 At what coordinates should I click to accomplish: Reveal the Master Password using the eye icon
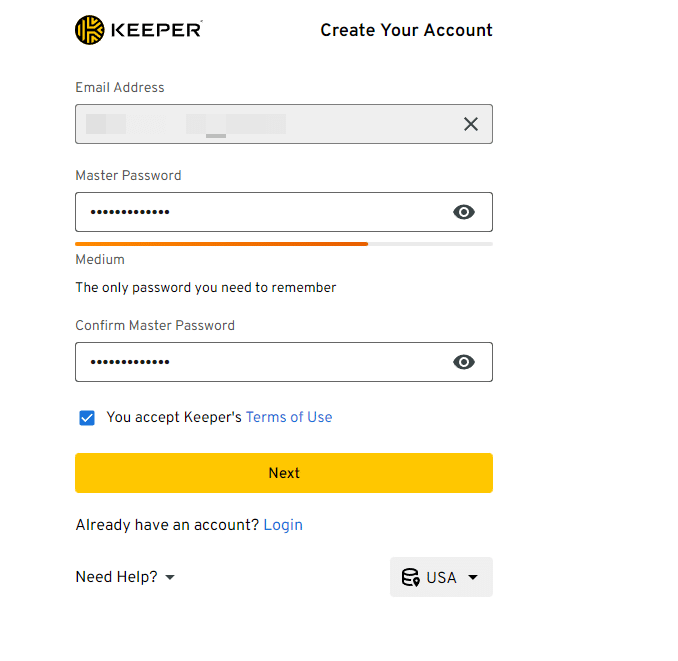[x=464, y=212]
